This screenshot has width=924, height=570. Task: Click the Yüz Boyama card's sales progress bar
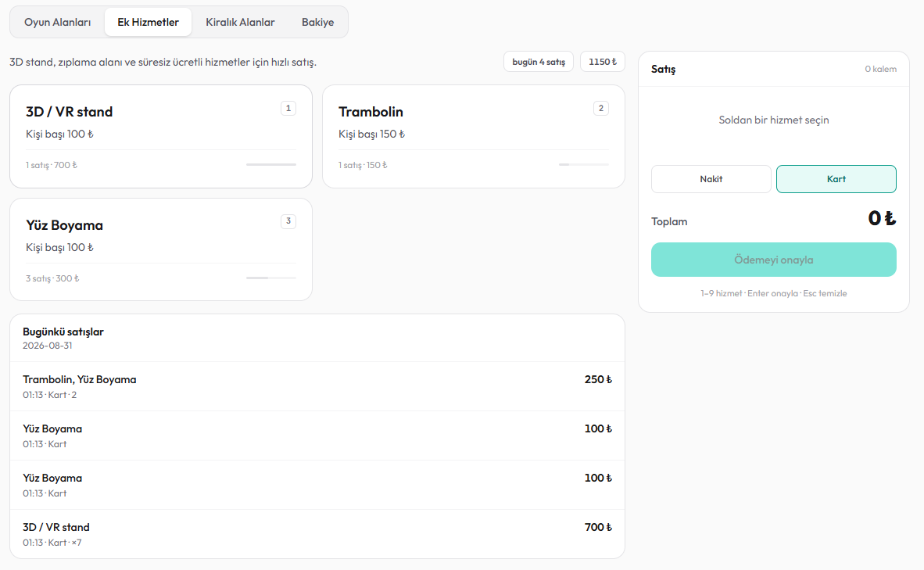pos(271,278)
